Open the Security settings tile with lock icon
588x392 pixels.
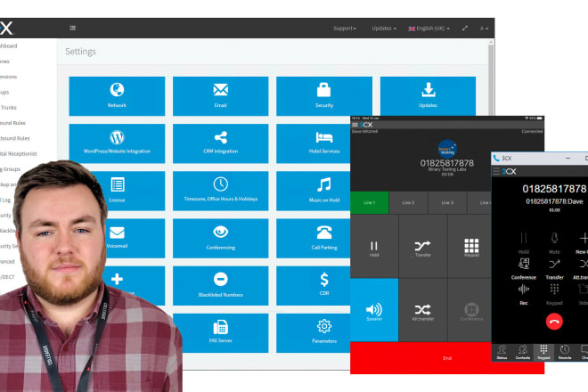click(x=324, y=96)
